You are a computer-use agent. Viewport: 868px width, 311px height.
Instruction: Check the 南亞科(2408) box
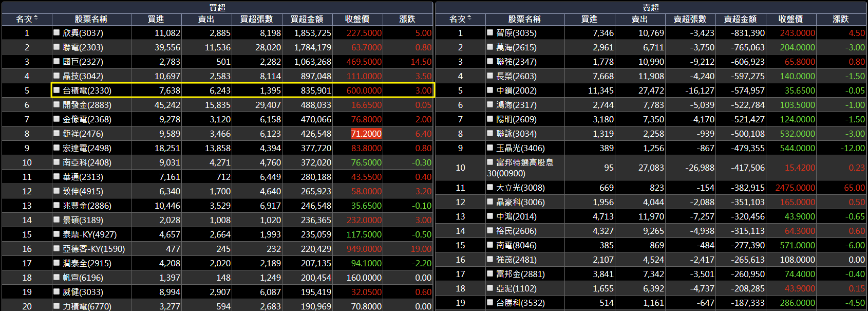click(x=56, y=162)
